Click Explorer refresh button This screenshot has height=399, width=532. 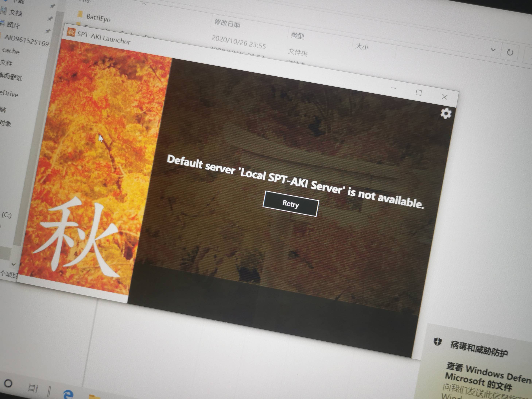[510, 52]
